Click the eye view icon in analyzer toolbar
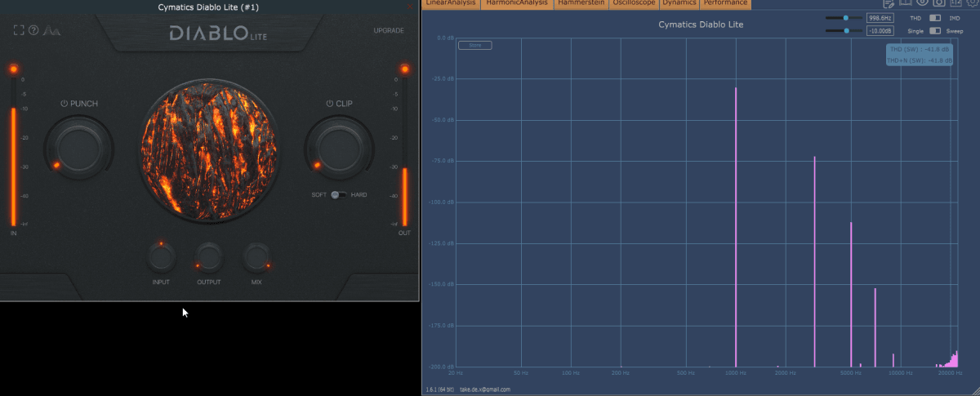This screenshot has width=980, height=396. pyautogui.click(x=922, y=3)
